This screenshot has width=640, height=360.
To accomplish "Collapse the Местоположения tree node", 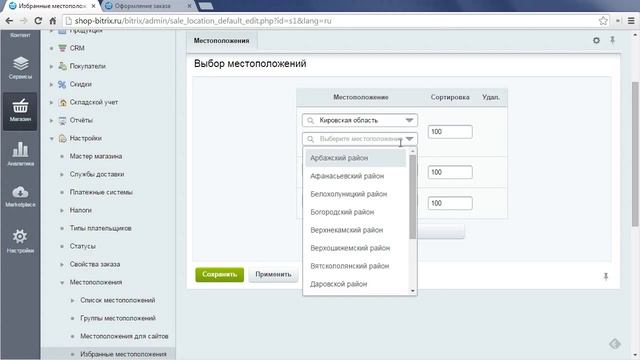I will (62, 282).
